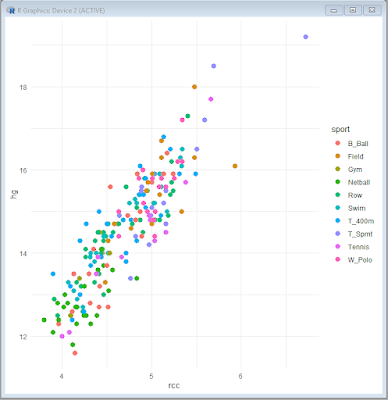This screenshot has width=388, height=400.
Task: Click the y-axis tick label 14
Action: 23,253
